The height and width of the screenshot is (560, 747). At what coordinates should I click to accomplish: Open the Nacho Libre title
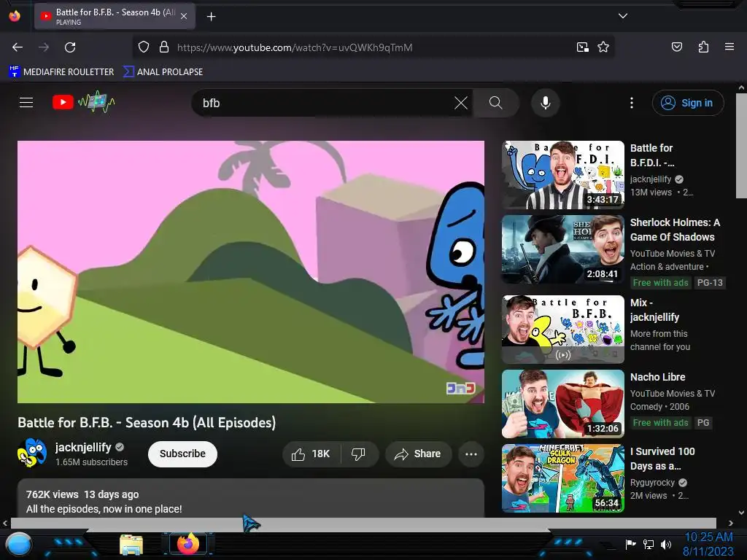pos(657,377)
